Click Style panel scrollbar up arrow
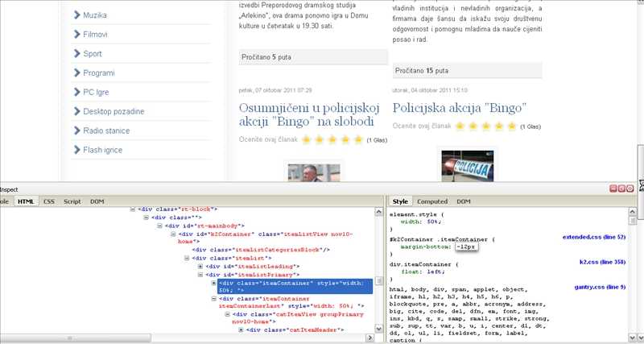This screenshot has height=344, width=644. [633, 212]
